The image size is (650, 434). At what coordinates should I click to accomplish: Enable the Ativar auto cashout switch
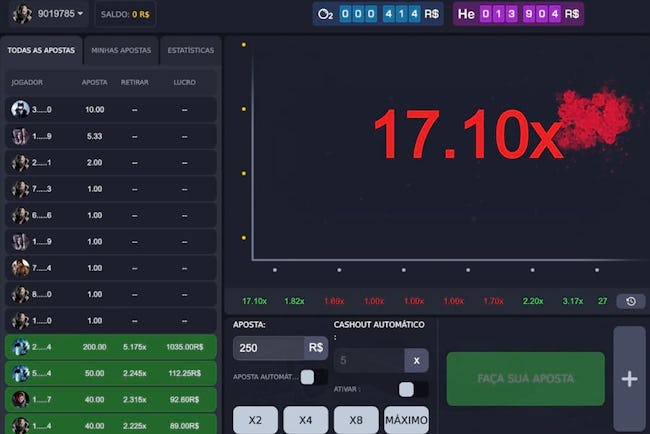(413, 389)
